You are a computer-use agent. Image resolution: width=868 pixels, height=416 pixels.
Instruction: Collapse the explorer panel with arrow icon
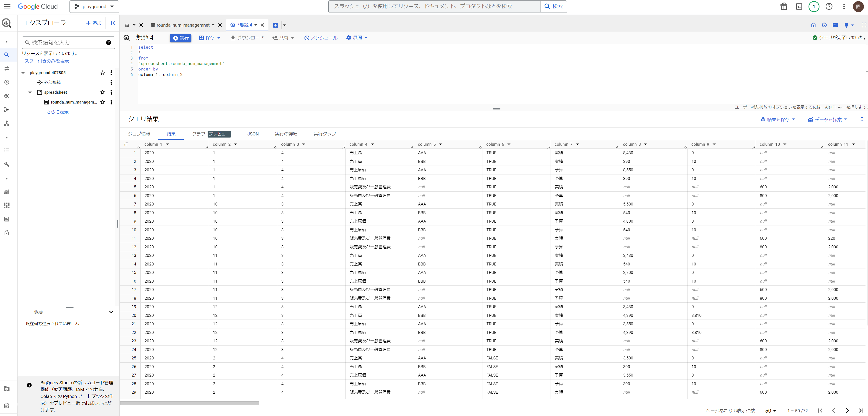[x=113, y=23]
